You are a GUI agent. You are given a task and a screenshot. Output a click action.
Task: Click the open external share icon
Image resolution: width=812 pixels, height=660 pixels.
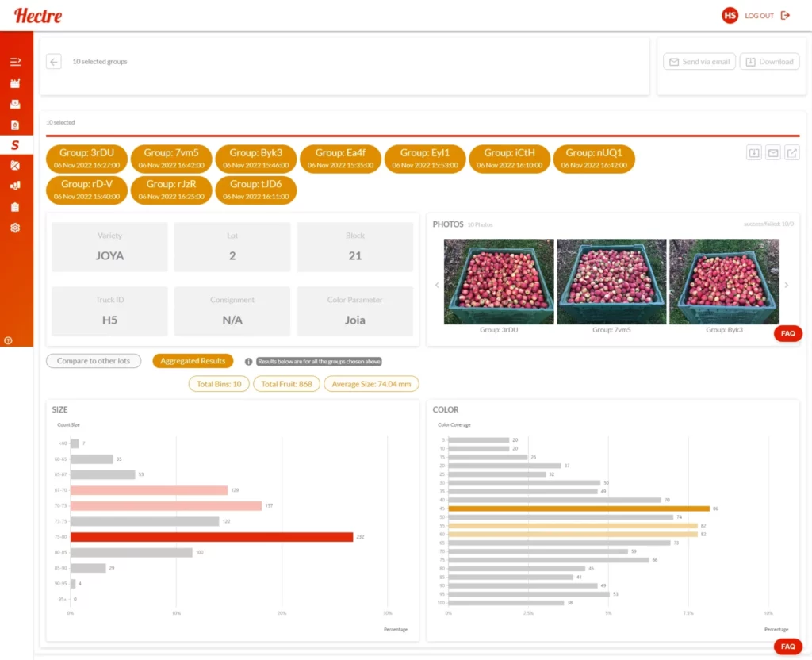tap(791, 153)
